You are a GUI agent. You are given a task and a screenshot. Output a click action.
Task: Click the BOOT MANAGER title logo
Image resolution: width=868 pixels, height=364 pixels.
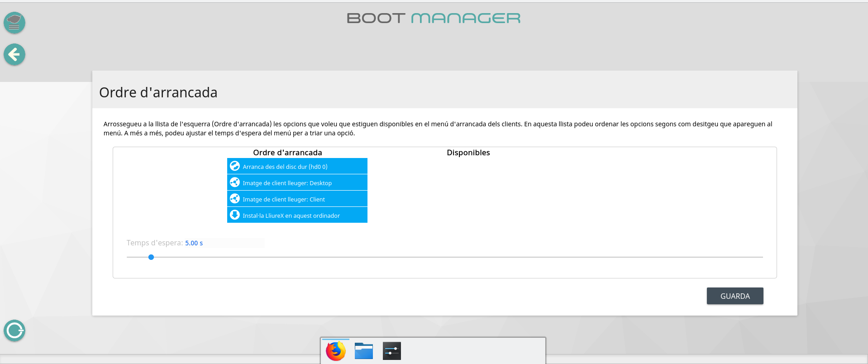click(434, 18)
